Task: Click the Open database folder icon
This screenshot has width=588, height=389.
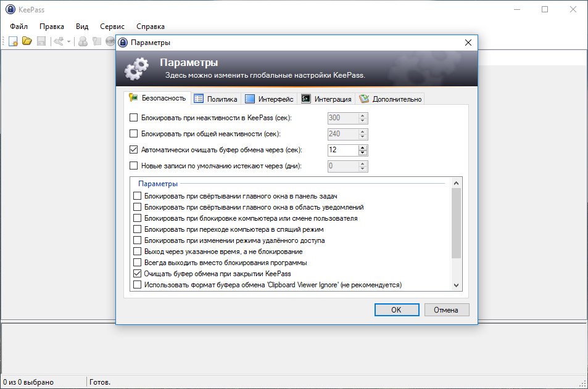Action: click(x=27, y=41)
